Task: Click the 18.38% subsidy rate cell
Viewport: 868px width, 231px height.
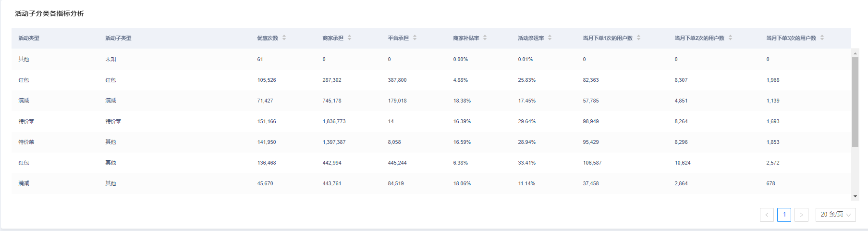Action: tap(462, 101)
